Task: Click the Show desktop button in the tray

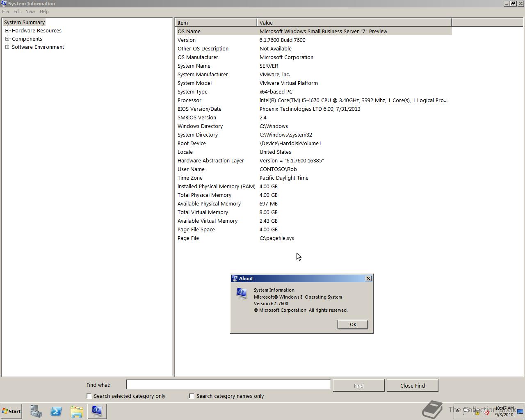Action: (520, 411)
